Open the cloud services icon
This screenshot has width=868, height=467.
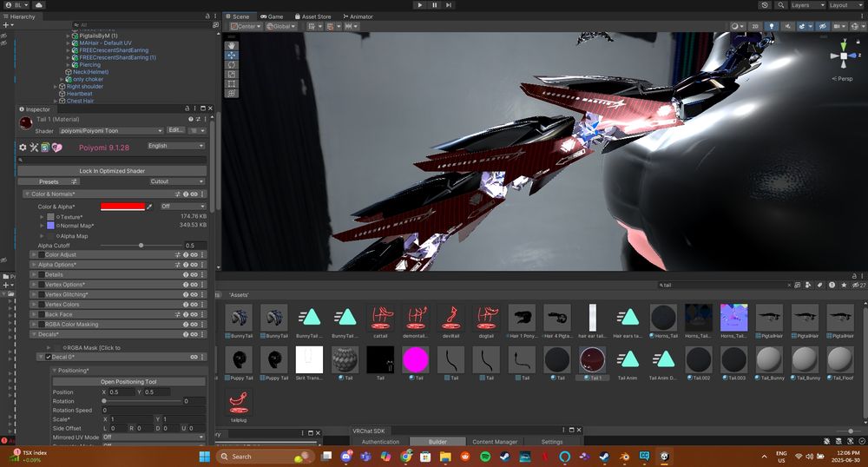[39, 5]
